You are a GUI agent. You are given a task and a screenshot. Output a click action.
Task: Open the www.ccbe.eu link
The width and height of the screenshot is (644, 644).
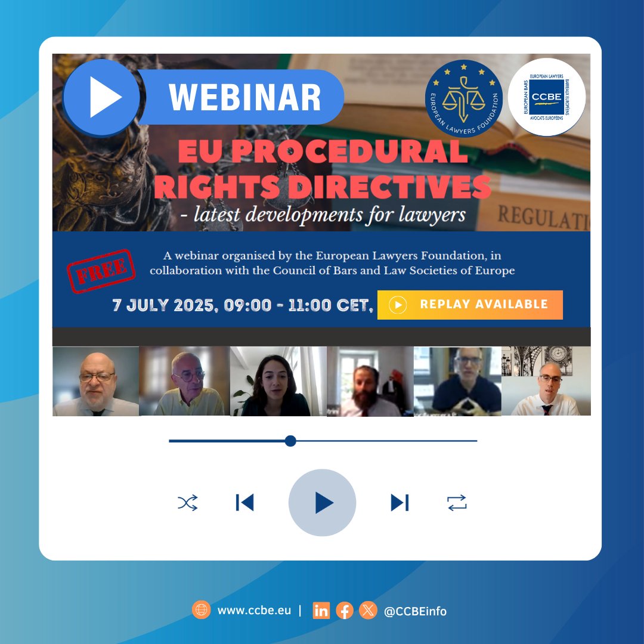pos(254,611)
